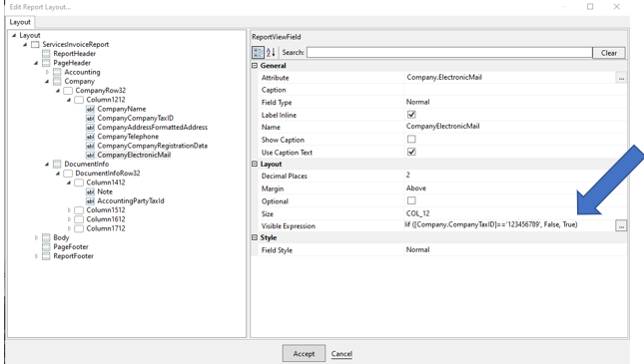Select the CompanyName field icon

(x=90, y=109)
